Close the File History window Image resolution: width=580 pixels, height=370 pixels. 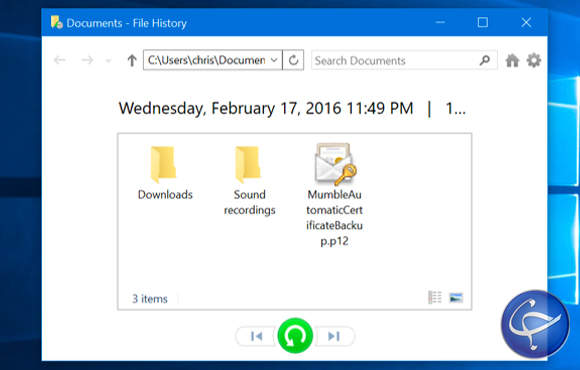[x=526, y=23]
